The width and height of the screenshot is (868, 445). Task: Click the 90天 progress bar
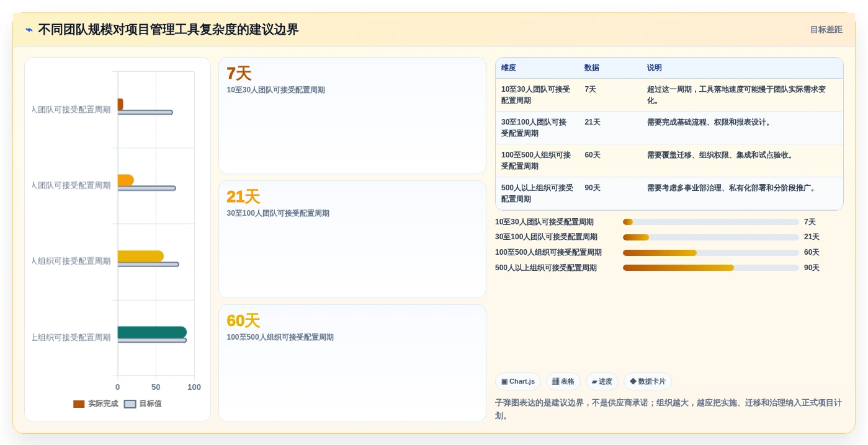click(x=711, y=268)
